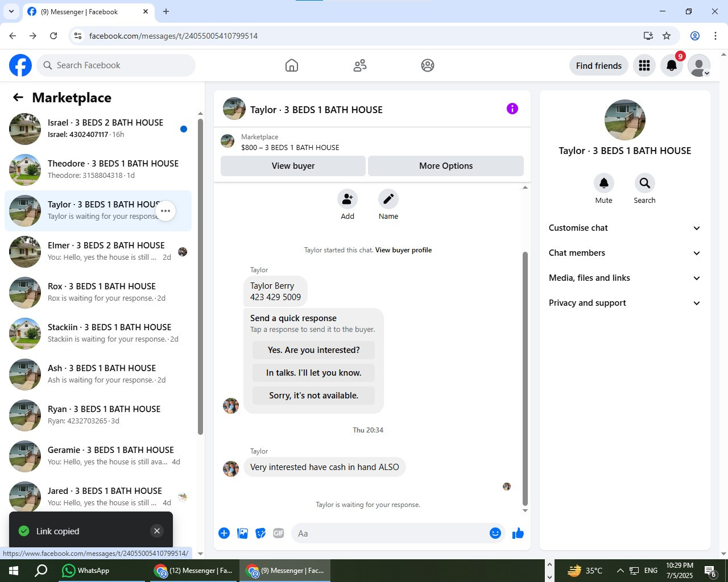Open the Groups icon in top navigation
The image size is (728, 582).
tap(428, 65)
